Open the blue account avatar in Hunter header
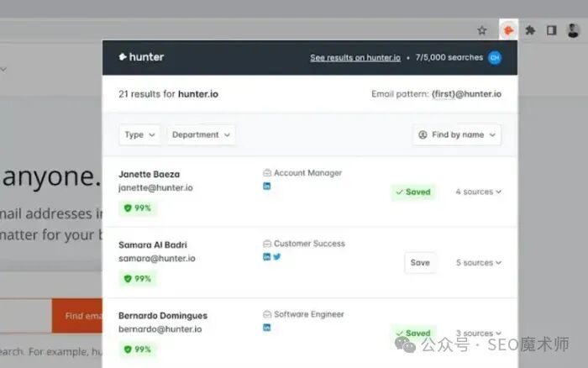The height and width of the screenshot is (368, 588). 495,58
